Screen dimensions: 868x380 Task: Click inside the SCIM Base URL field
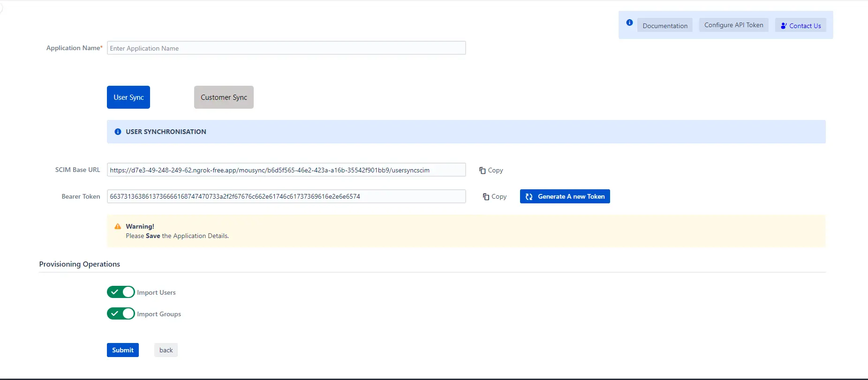286,170
